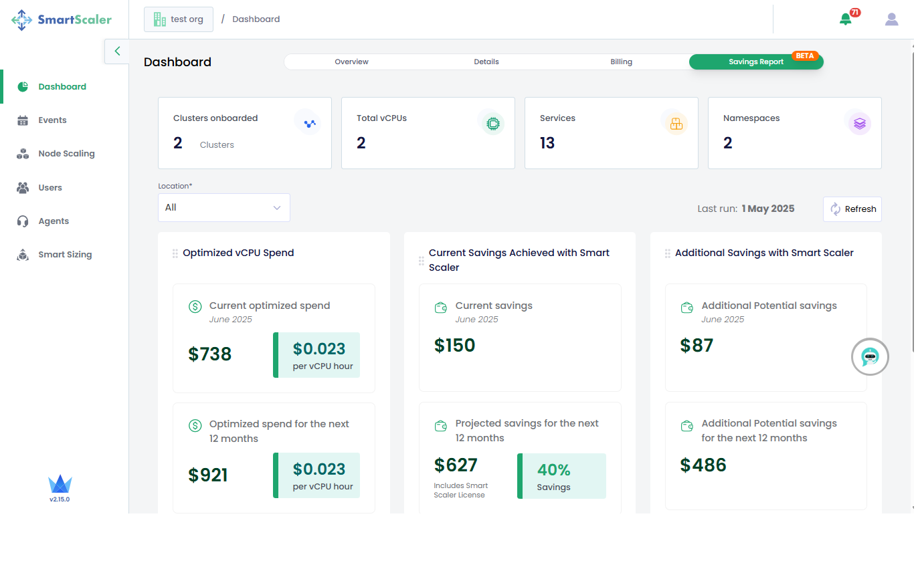This screenshot has height=571, width=924.
Task: Grab the Optimized vCPU Spend drag handle
Action: tap(175, 253)
